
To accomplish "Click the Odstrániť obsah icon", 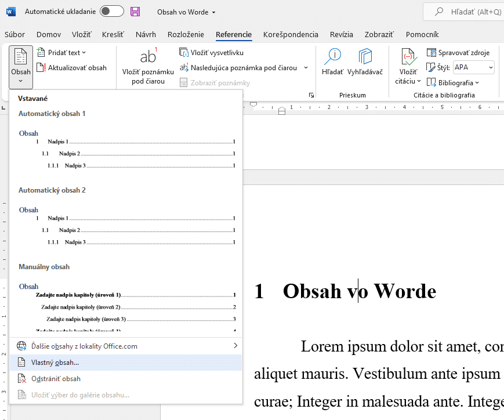I will point(21,378).
